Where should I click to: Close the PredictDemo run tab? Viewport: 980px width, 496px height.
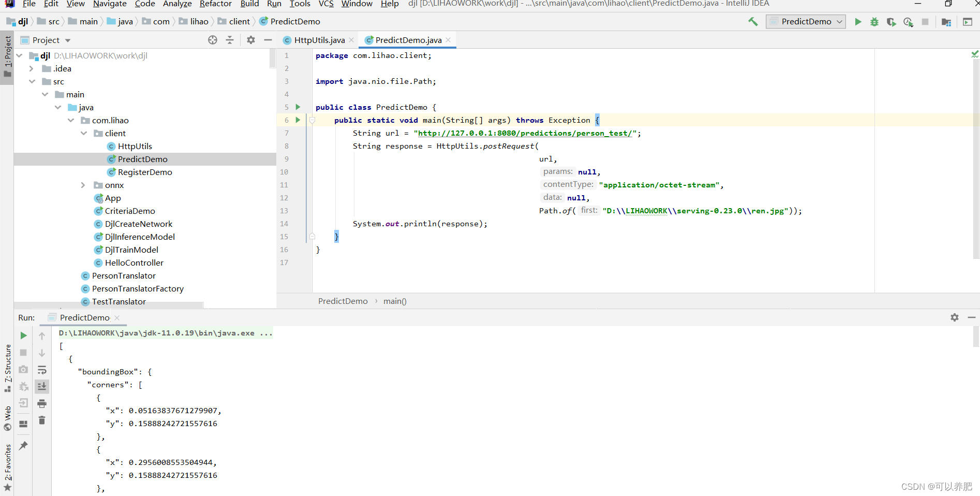coord(117,317)
